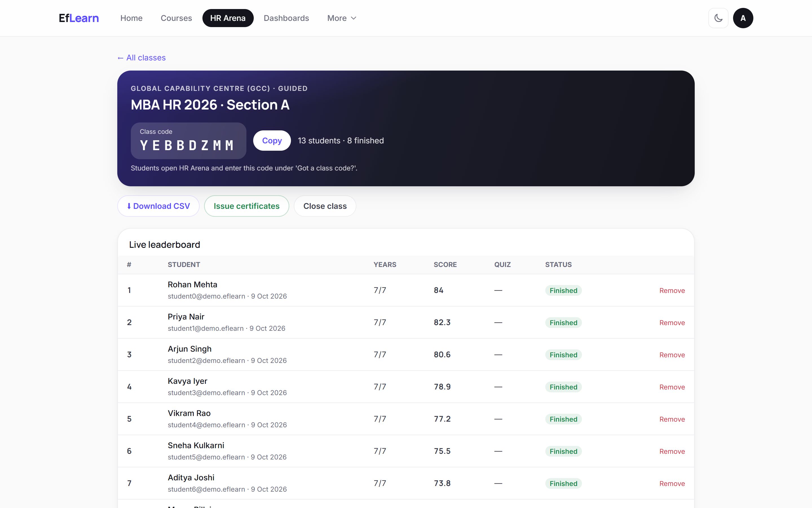Click the MBA HR 2026 · Section A title
Screen dimensions: 812x508
pos(210,105)
